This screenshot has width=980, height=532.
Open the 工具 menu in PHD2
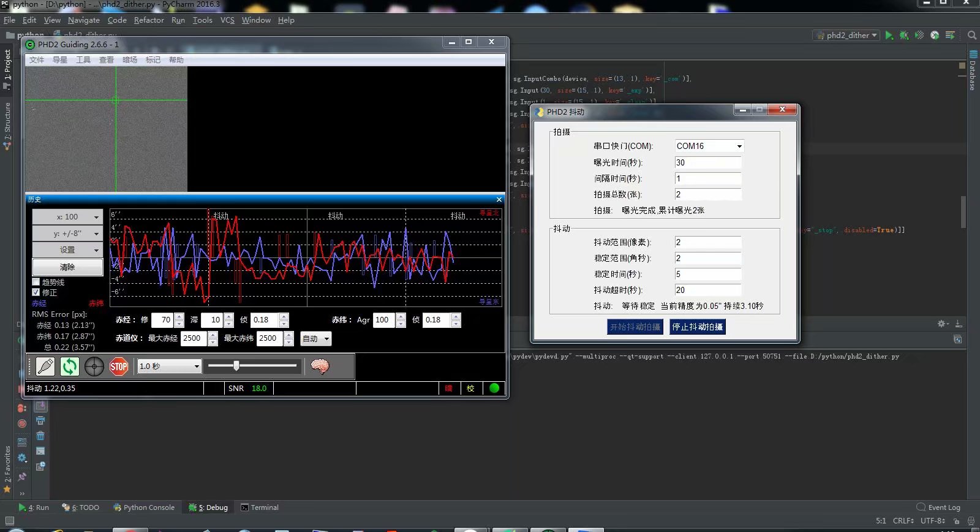pos(83,60)
